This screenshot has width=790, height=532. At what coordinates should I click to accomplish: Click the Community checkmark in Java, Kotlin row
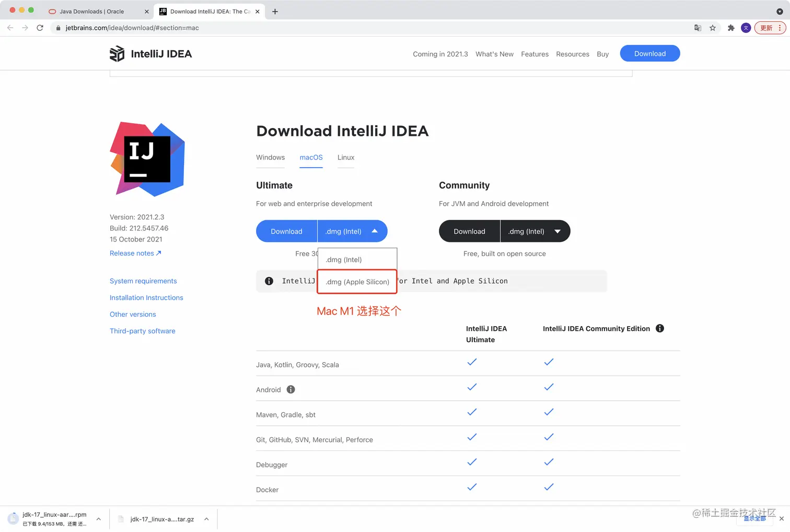(549, 362)
